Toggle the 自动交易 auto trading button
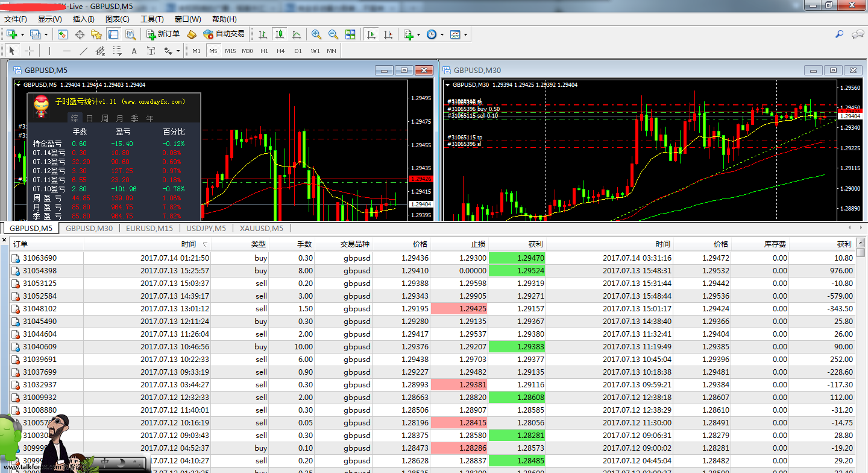Viewport: 868px width, 473px height. pos(224,34)
